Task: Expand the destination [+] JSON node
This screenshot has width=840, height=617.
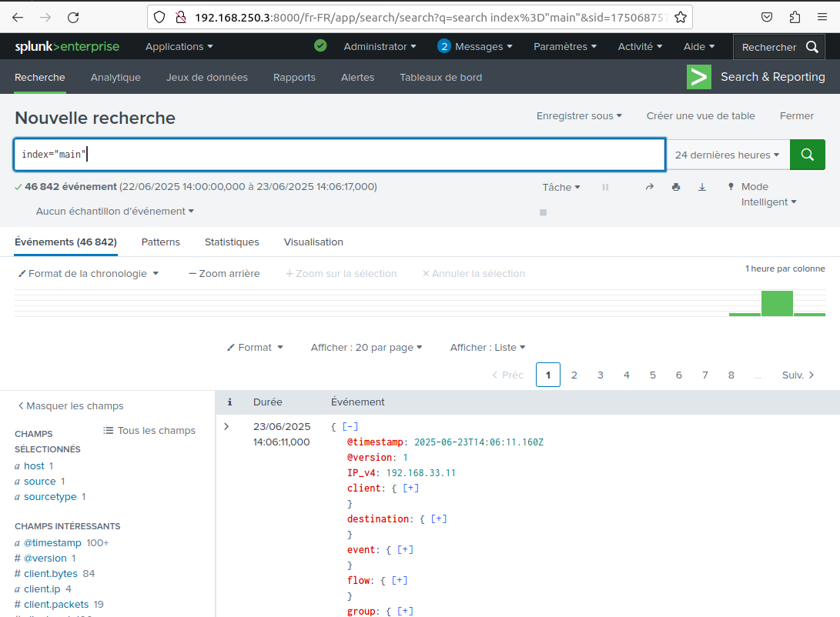Action: coord(439,519)
